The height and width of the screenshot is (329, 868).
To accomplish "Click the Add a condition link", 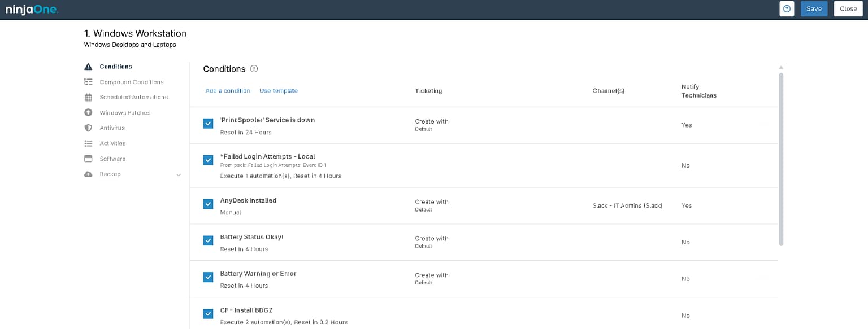I will point(228,91).
